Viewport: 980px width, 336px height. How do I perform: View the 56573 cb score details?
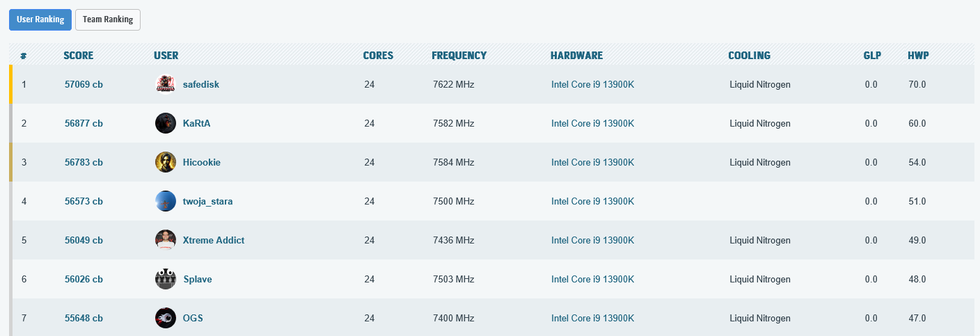tap(84, 202)
